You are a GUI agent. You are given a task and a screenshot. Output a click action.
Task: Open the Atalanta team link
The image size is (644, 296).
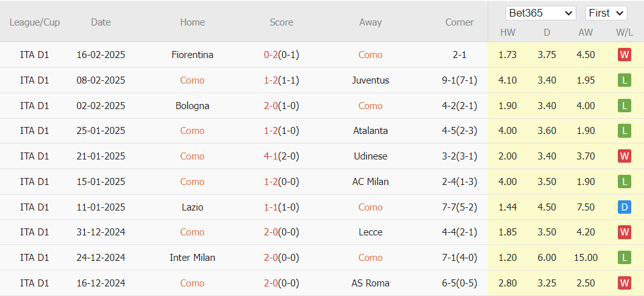[370, 131]
